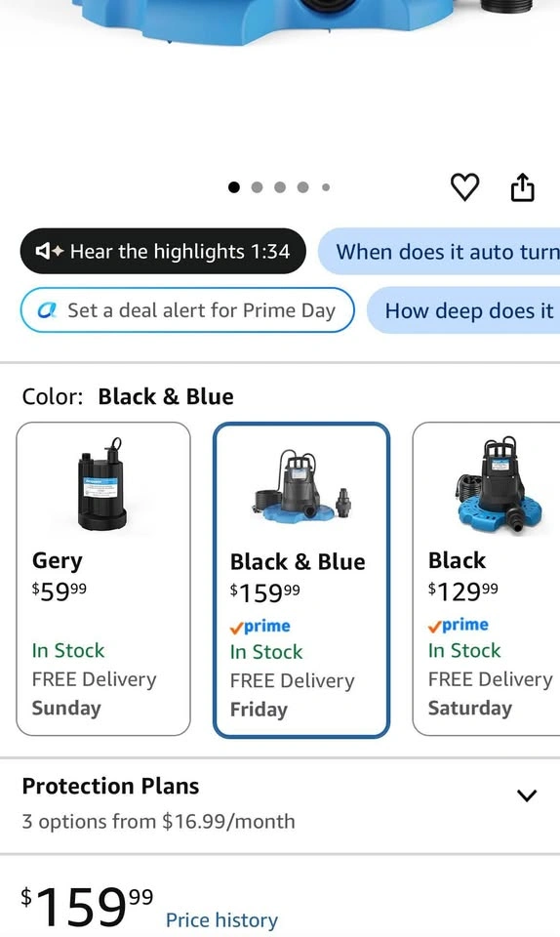Tap the prime badge on Black option

click(459, 625)
